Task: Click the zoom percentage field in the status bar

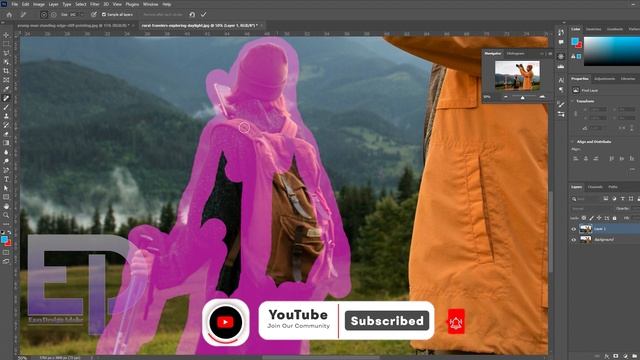Action: pos(22,358)
